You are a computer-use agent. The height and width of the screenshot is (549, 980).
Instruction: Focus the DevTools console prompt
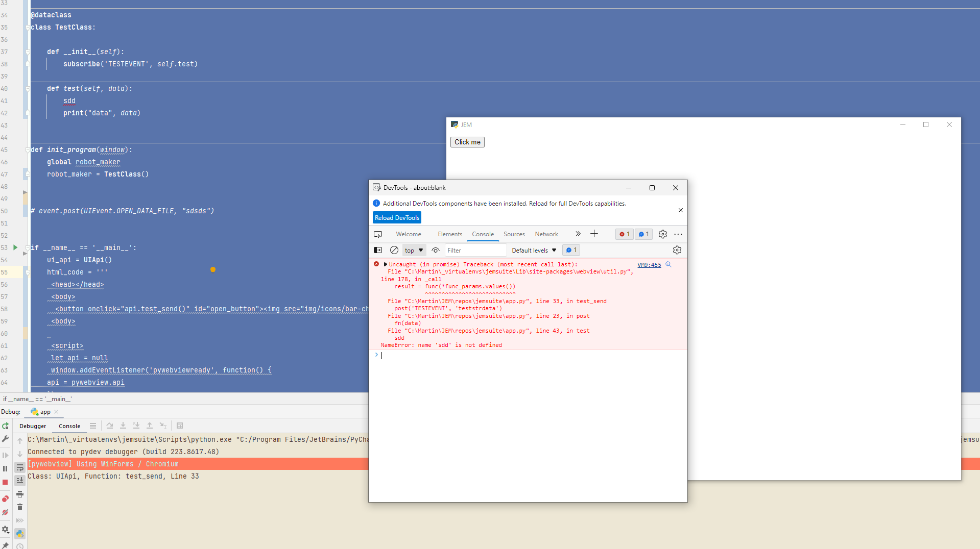531,356
